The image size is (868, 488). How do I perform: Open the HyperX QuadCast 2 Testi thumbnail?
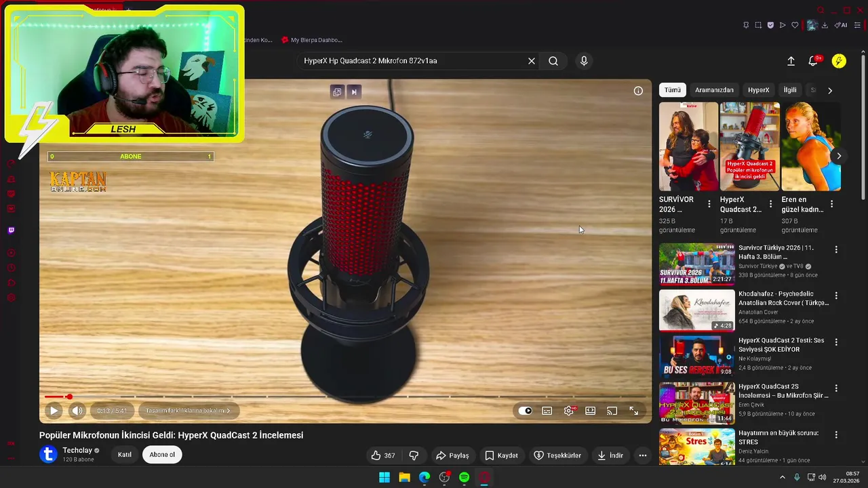696,357
